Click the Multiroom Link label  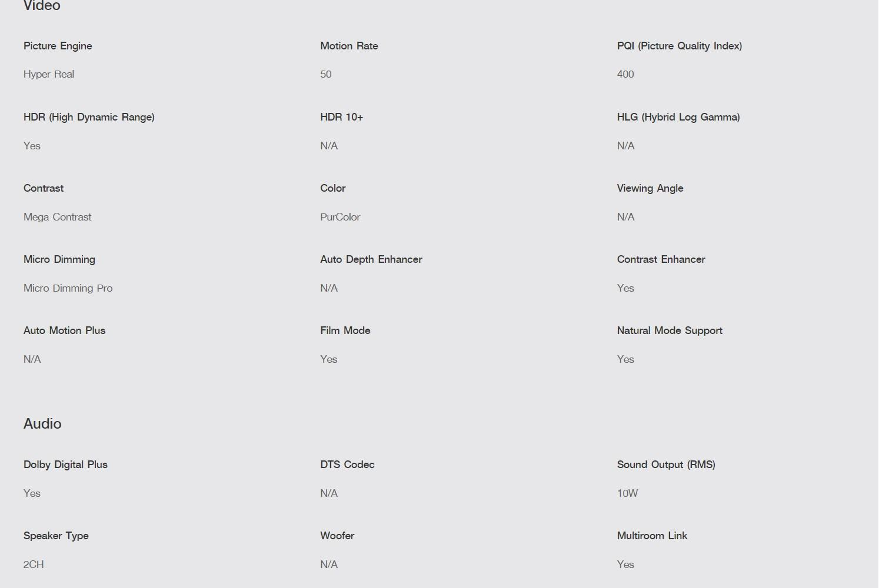pos(652,536)
